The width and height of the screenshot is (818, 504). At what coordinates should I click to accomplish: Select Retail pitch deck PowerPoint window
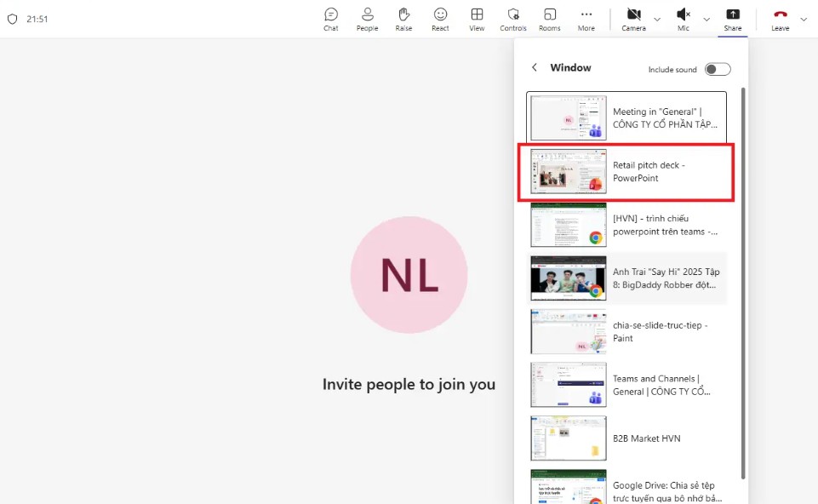click(x=626, y=172)
